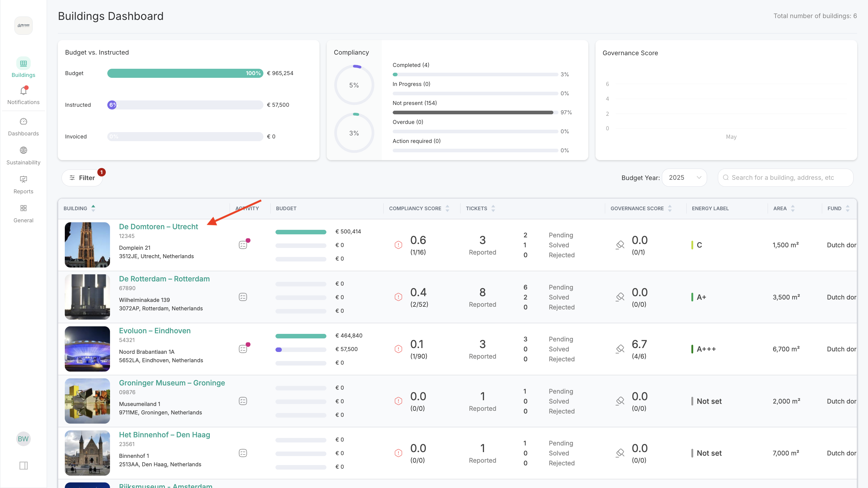Open Groninger Museum building link
868x488 pixels.
(x=172, y=383)
